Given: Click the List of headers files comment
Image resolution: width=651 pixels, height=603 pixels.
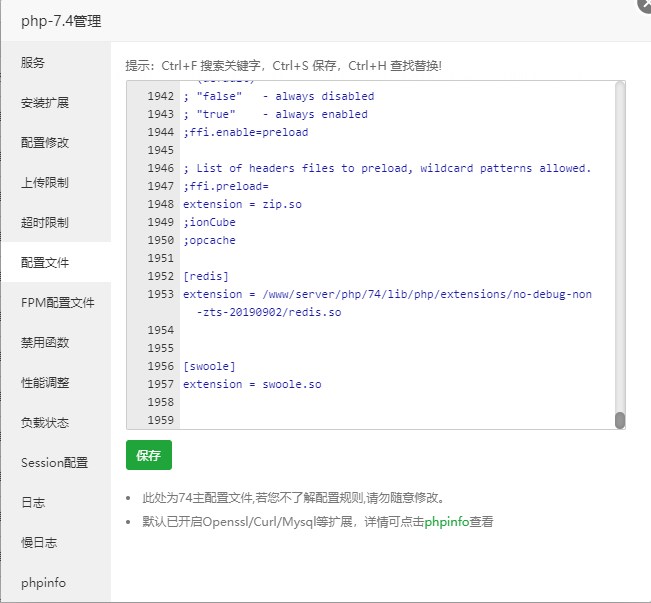Looking at the screenshot, I should tap(387, 168).
